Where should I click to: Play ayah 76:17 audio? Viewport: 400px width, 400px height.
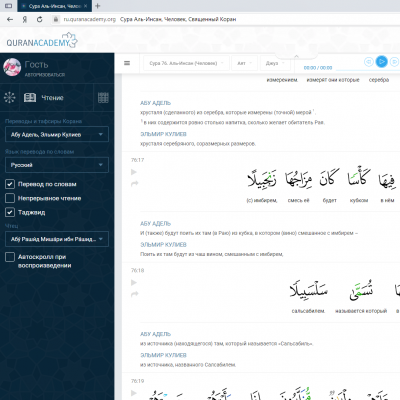pos(134,172)
